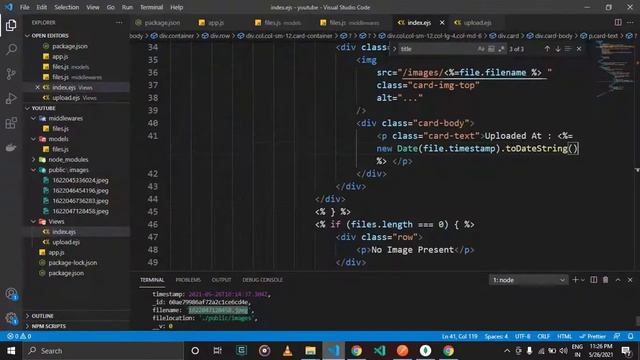Open the Accounts menu icon

11,294
